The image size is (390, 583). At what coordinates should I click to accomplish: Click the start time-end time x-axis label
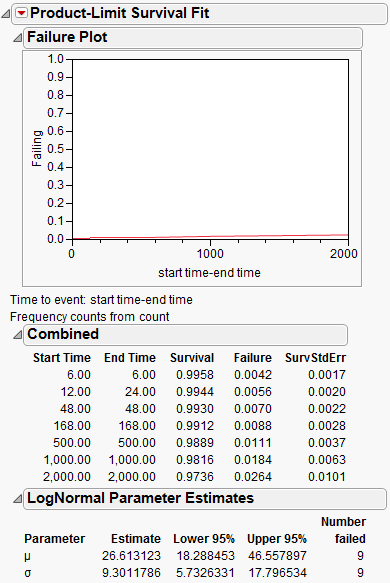click(x=209, y=273)
